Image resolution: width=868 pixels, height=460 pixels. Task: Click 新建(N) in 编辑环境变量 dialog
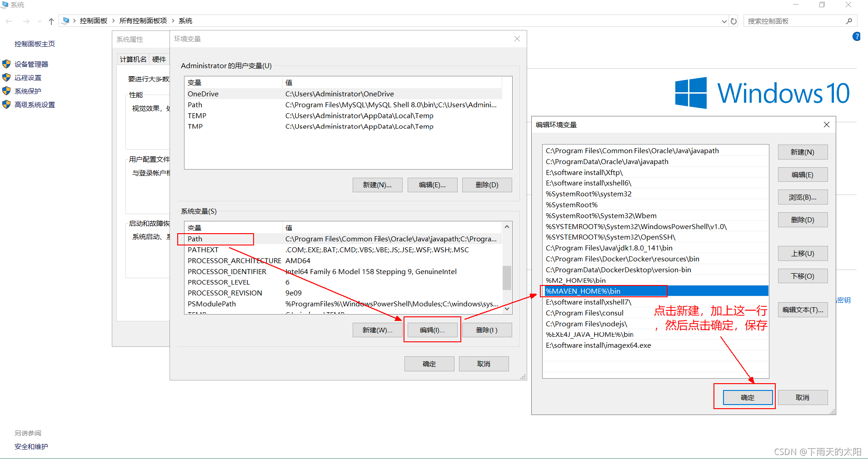803,152
